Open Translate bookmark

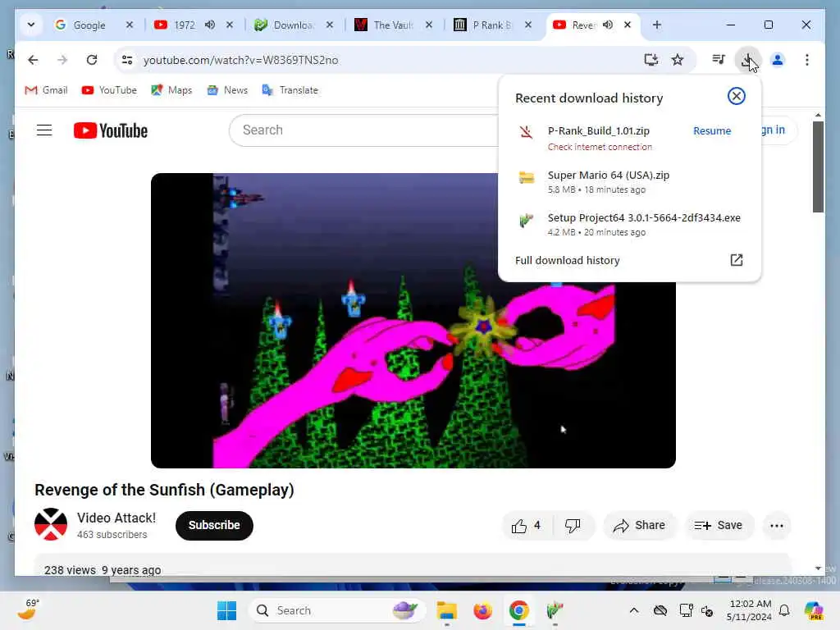click(290, 90)
